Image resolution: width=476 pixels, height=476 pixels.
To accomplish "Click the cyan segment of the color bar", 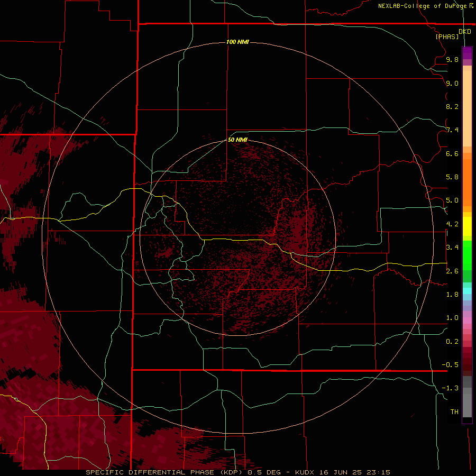I will (x=467, y=290).
